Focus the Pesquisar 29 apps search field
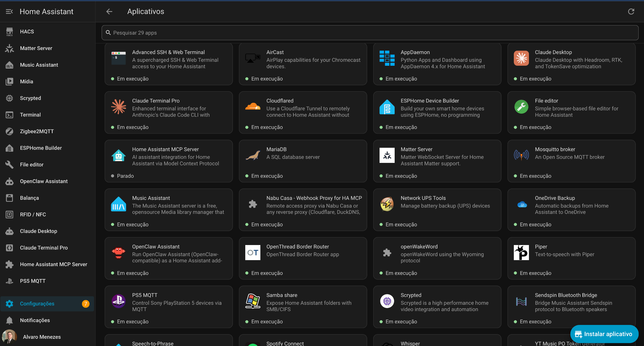The image size is (644, 346). pyautogui.click(x=370, y=33)
